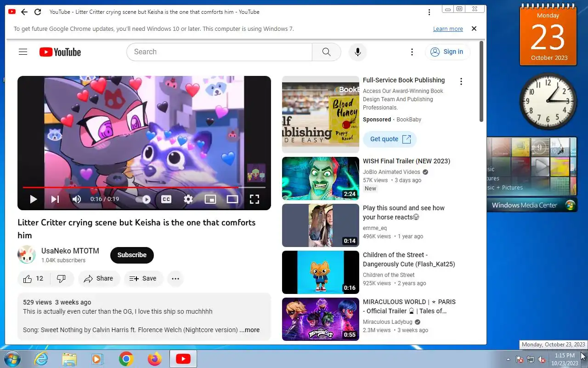588x368 pixels.
Task: Go to YouTube home via logo
Action: pyautogui.click(x=60, y=52)
